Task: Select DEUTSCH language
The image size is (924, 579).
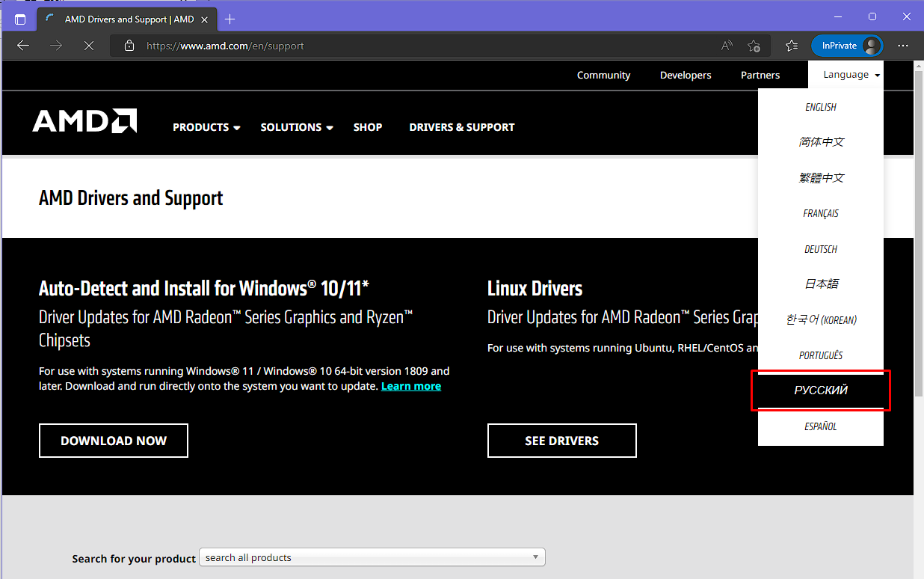Action: 821,249
